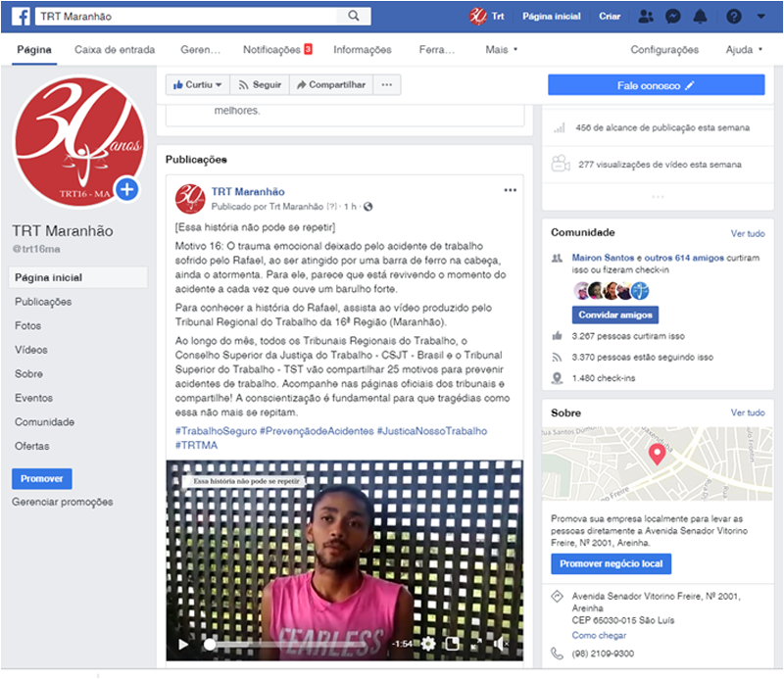The image size is (784, 679).
Task: Click the Página inicial top bar link
Action: pyautogui.click(x=552, y=16)
